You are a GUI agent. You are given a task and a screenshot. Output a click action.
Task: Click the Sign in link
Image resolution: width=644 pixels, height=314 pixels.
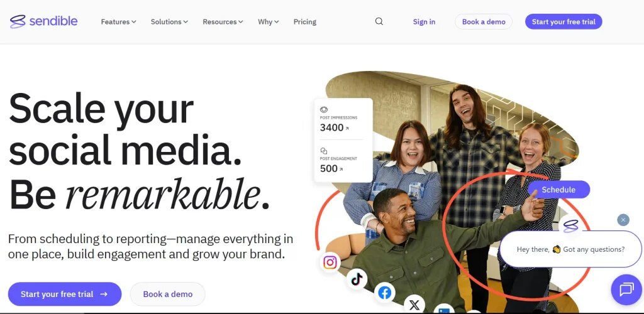(x=424, y=22)
